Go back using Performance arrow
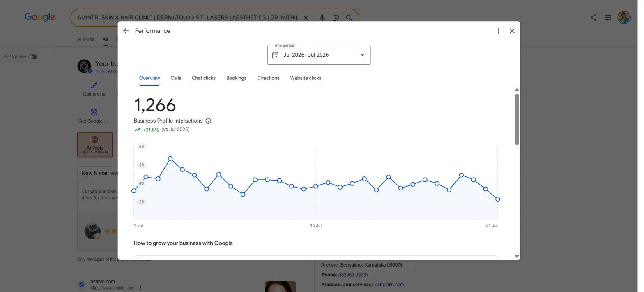The image size is (644, 292). (x=126, y=31)
